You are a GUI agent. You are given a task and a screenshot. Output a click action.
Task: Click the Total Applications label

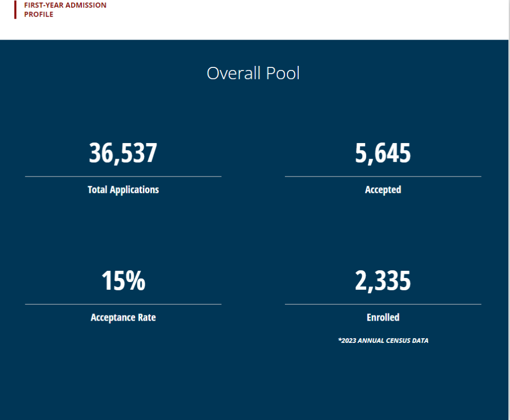[x=123, y=190]
